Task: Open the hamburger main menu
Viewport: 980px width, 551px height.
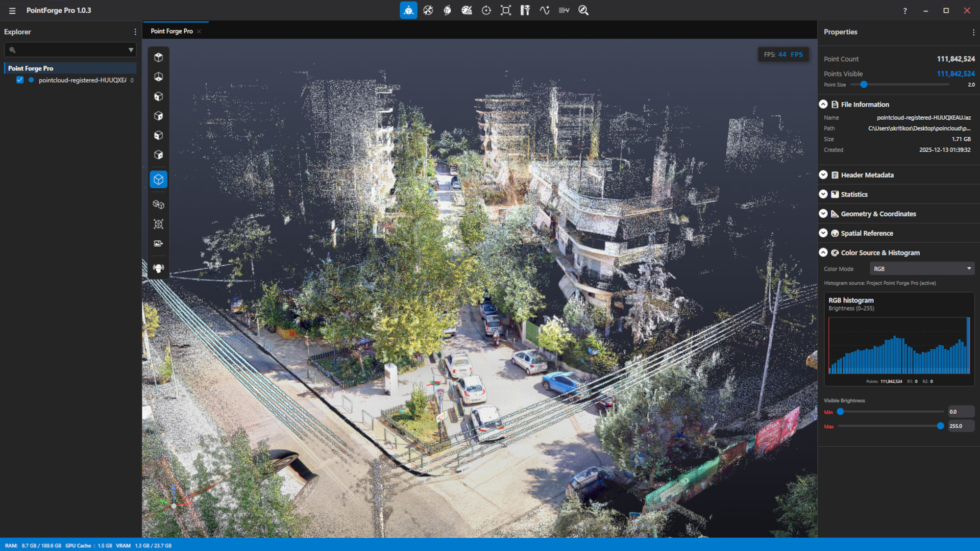Action: [x=12, y=11]
